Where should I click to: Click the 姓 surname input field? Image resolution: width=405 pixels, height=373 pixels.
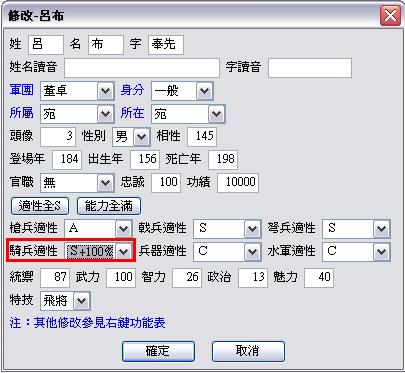tap(46, 45)
